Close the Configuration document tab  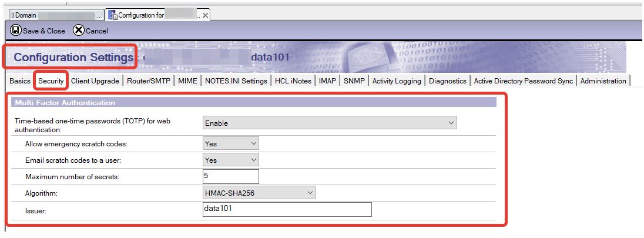(x=206, y=16)
